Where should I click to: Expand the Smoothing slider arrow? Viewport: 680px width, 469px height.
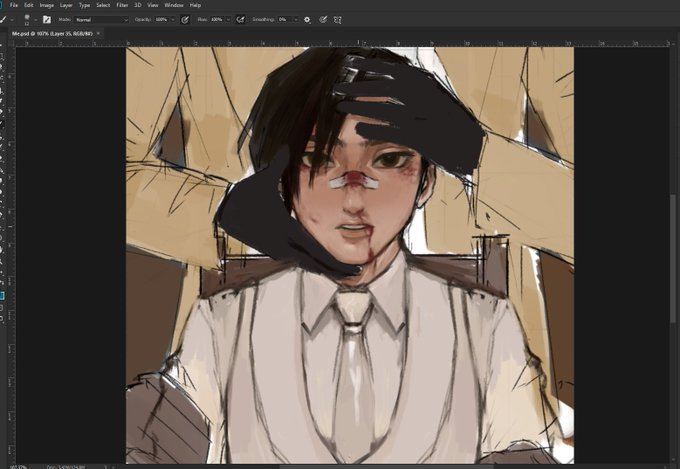296,20
